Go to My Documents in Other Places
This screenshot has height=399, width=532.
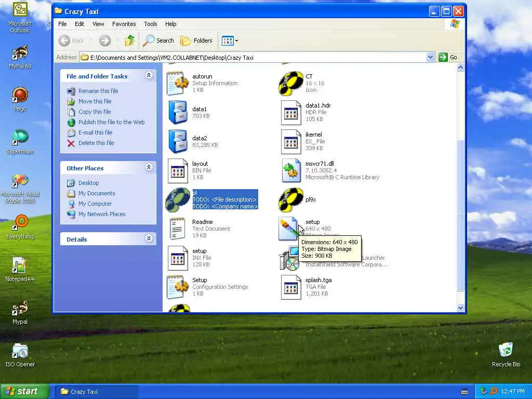[x=97, y=193]
